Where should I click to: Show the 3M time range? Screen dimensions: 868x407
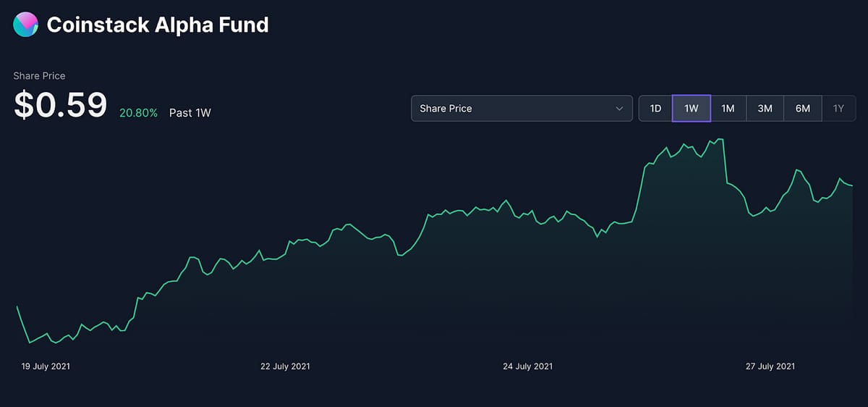click(765, 109)
